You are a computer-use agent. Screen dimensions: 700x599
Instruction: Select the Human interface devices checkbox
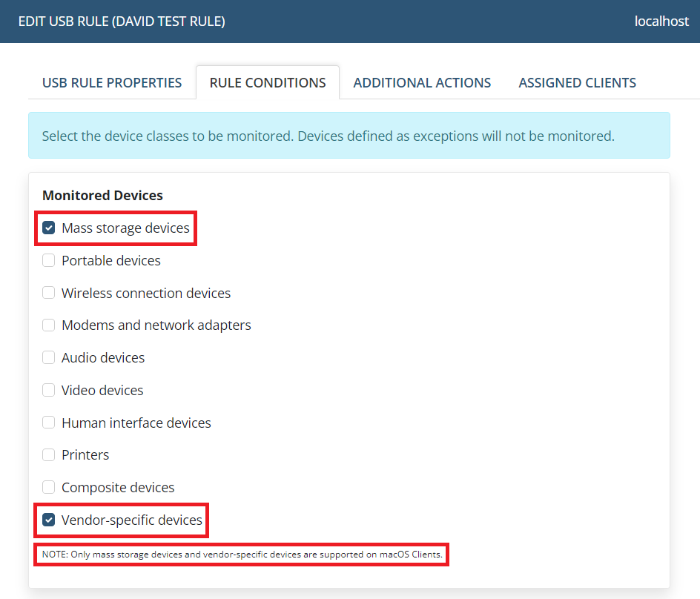point(49,423)
